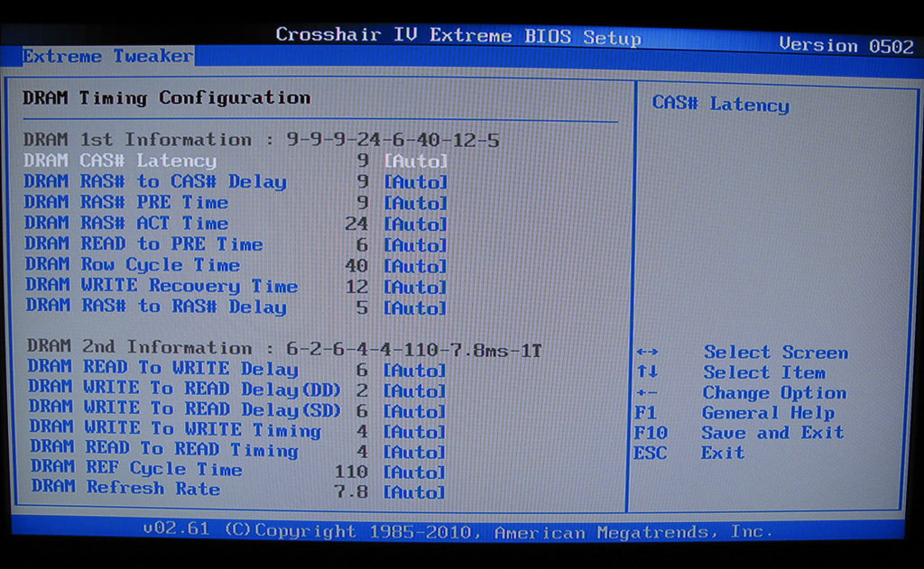Select the DRAM RAS# ACT Time label
Screen dimensions: 924x569
coord(126,223)
